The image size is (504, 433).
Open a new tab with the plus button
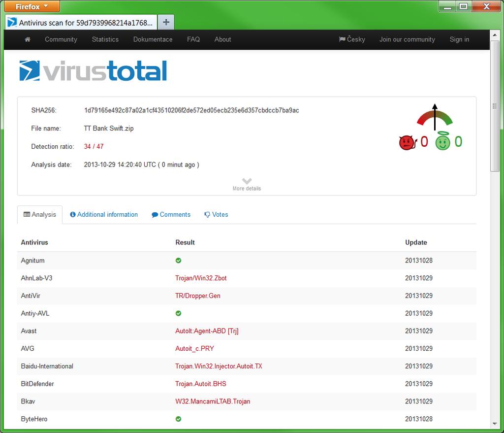(166, 22)
